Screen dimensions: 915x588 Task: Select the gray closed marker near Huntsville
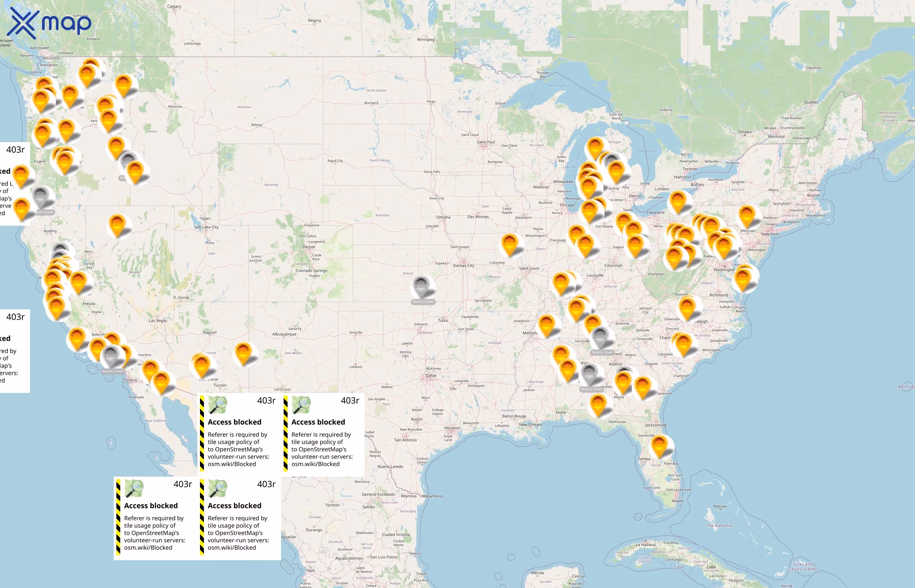601,337
